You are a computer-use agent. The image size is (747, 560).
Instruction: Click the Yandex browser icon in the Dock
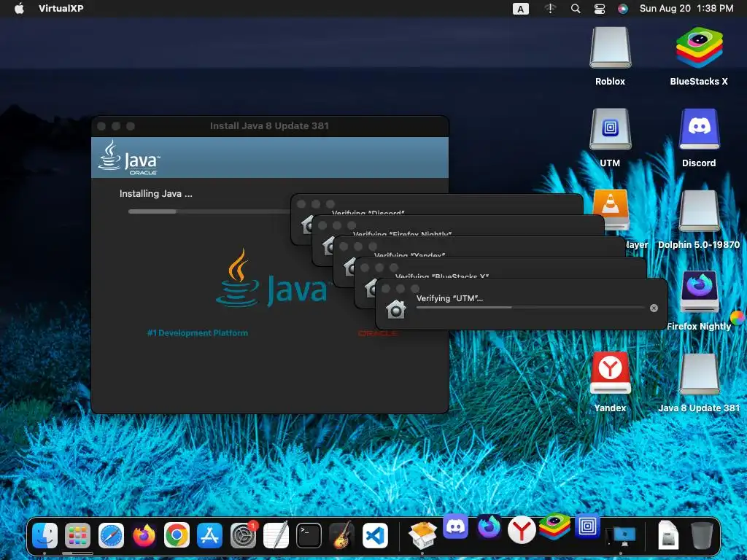point(522,529)
